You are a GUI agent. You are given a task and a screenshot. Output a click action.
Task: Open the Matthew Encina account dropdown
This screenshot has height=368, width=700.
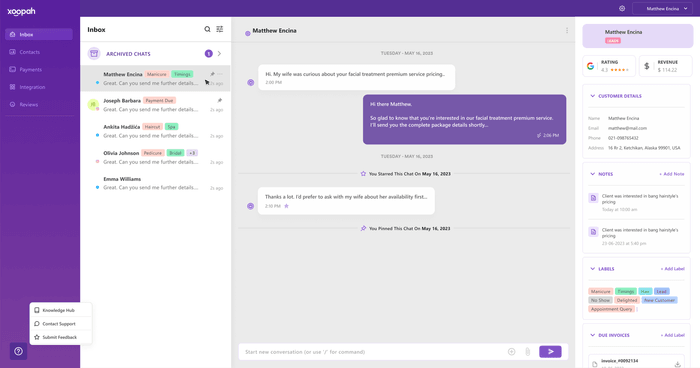click(x=663, y=8)
